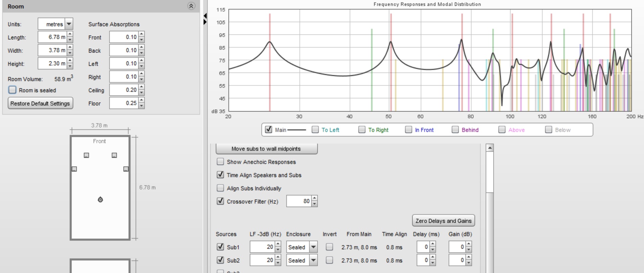The image size is (644, 273).
Task: Enable the Above response trace
Action: 502,129
